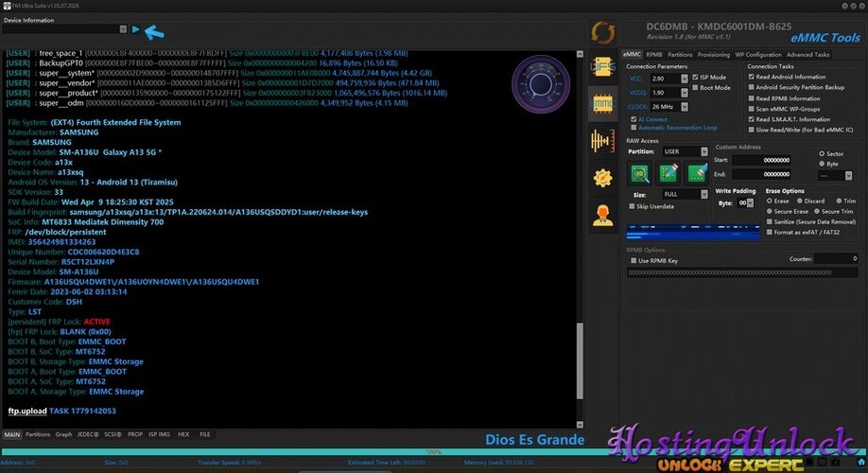Click the blue play triangle icon

[x=135, y=29]
